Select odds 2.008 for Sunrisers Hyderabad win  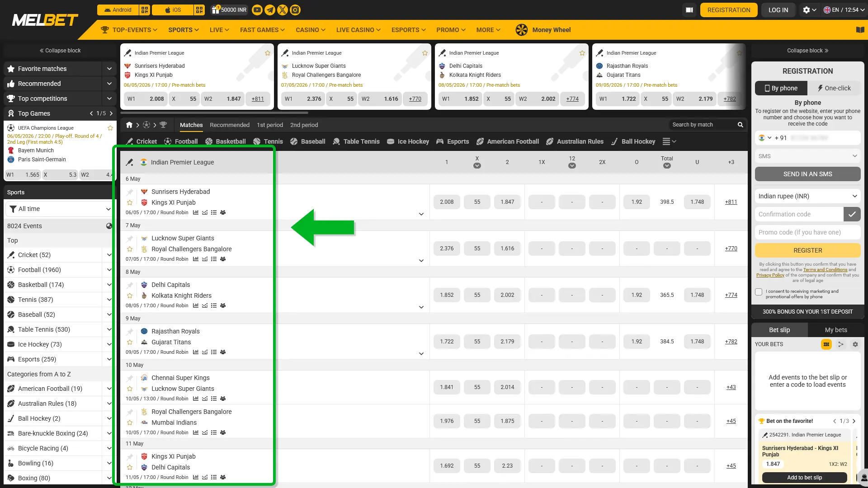(x=447, y=202)
